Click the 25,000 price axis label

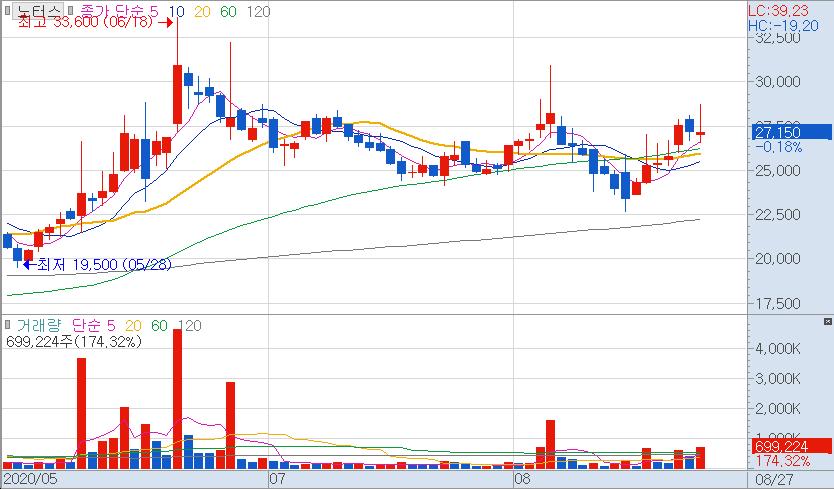pos(778,170)
